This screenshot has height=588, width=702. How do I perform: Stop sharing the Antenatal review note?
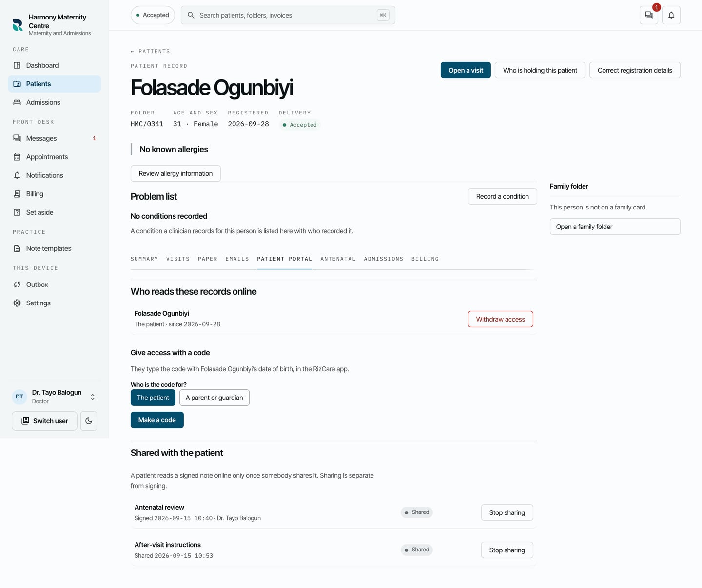[x=507, y=512]
